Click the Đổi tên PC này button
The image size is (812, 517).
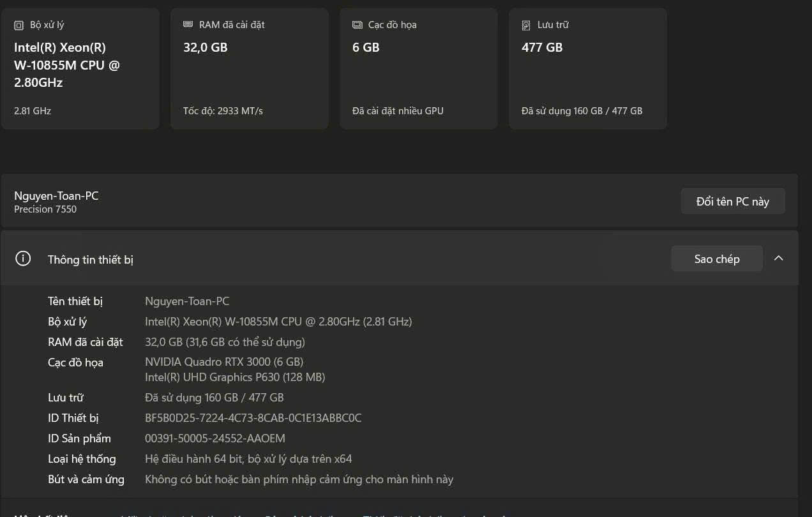733,201
